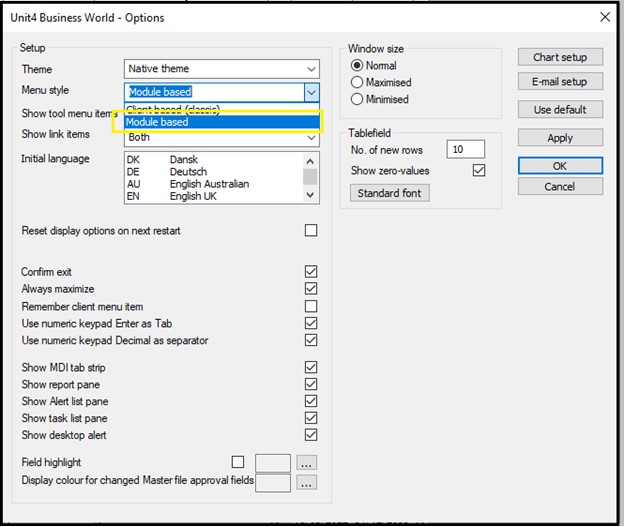Click language list scroll-down arrow
This screenshot has width=624, height=527.
tap(310, 195)
